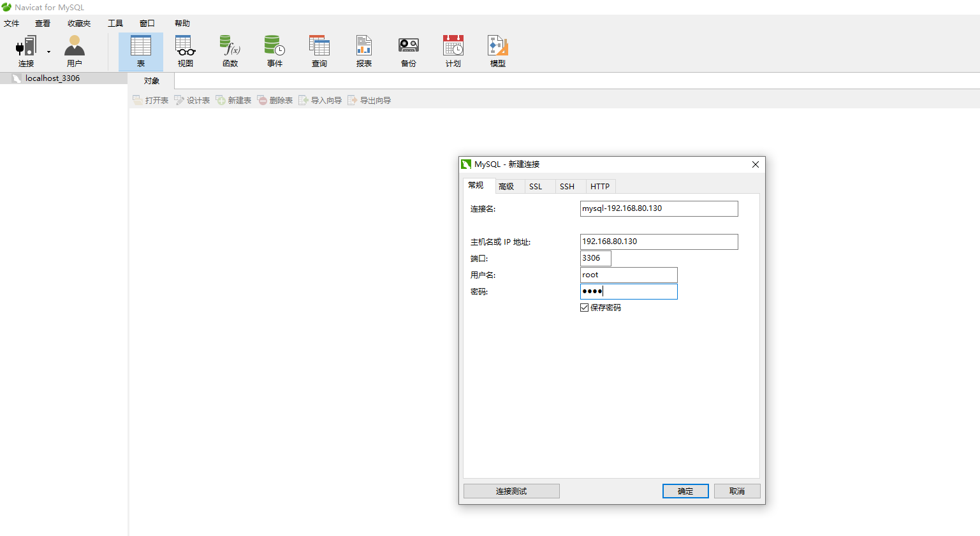Toggle the 保存密码 checkbox
Screen dimensions: 980x536
coord(585,308)
